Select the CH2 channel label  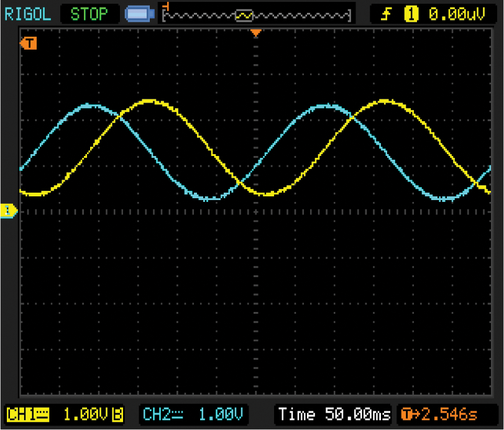[x=160, y=414]
